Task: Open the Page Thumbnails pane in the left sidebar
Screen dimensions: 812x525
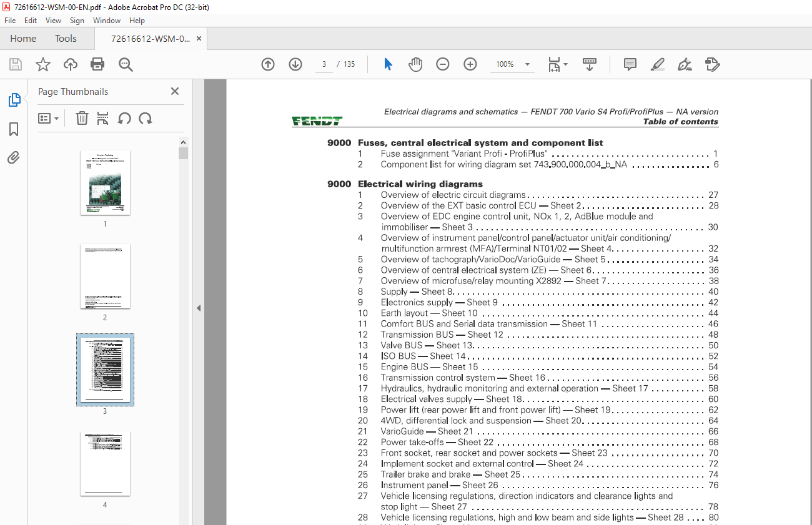Action: (14, 100)
